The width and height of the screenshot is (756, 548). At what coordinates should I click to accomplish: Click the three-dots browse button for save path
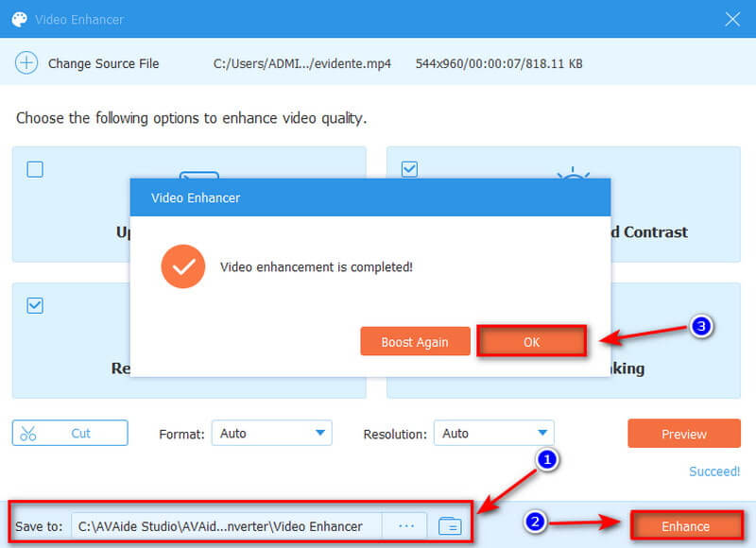tap(406, 526)
